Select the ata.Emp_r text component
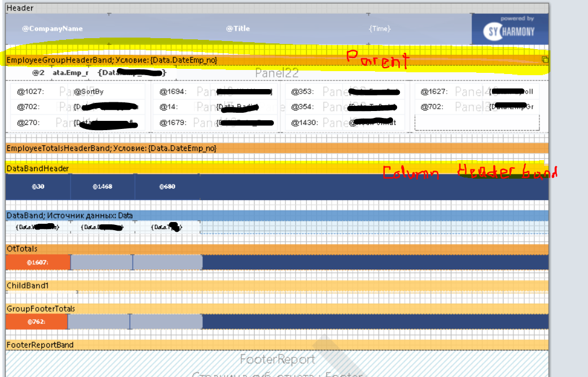This screenshot has height=377, width=588. (71, 73)
